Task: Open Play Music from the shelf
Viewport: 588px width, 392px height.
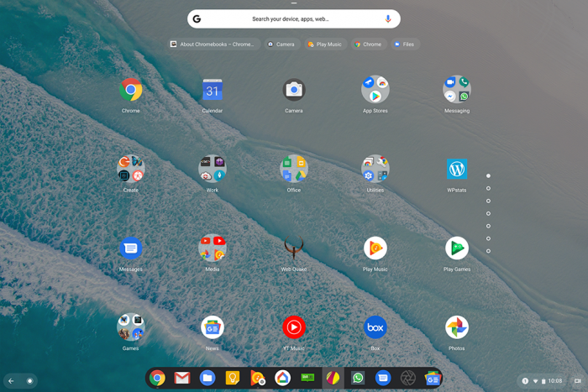Action: [x=258, y=378]
